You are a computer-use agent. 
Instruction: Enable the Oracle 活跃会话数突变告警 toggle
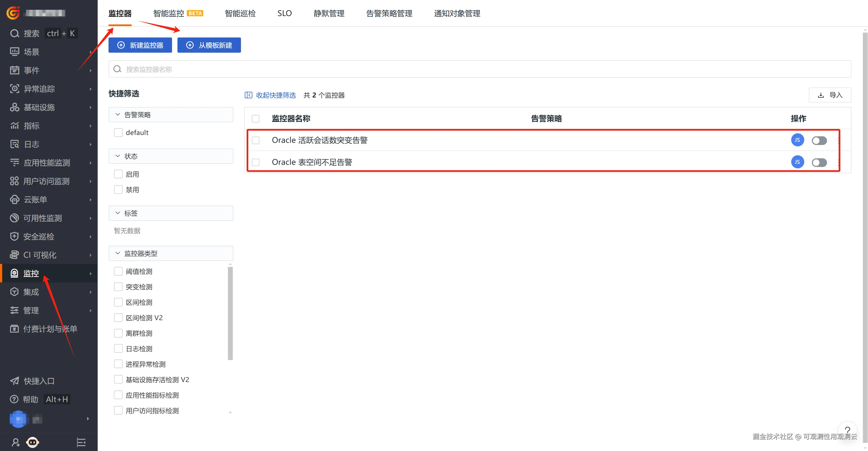click(x=819, y=140)
